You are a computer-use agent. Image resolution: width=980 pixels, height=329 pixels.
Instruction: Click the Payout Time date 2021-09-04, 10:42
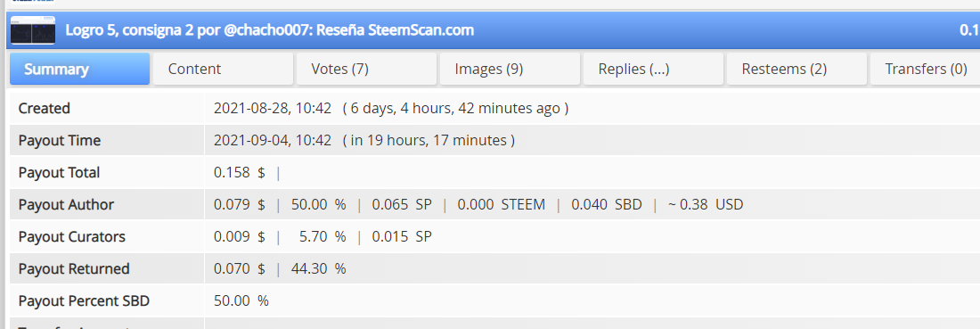273,140
